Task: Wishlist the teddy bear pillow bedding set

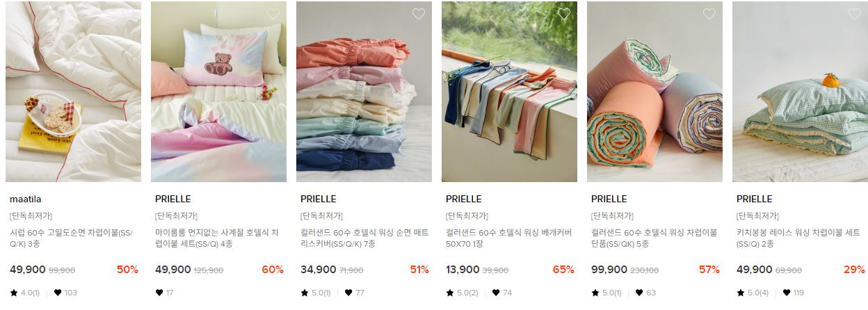Action: coord(273,14)
